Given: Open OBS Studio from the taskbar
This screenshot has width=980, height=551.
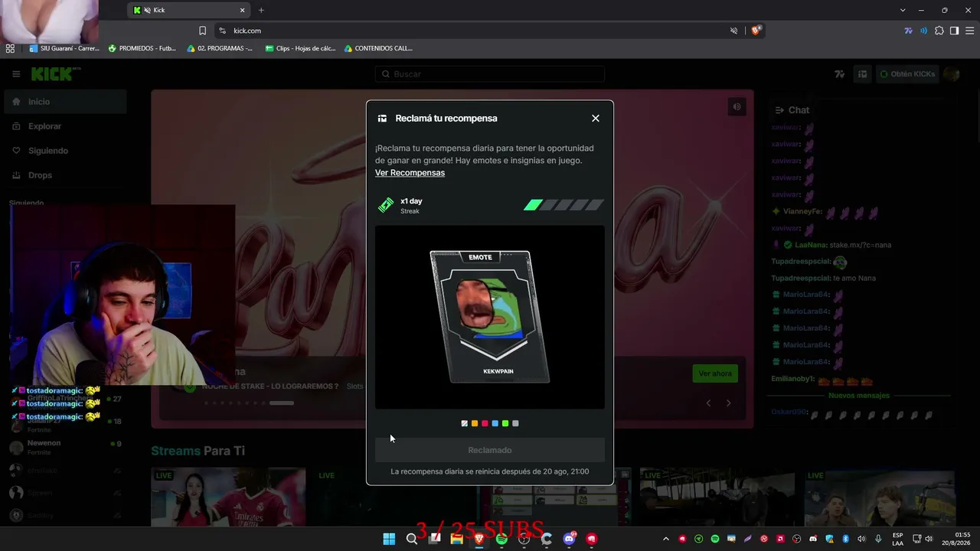Looking at the screenshot, I should tap(524, 539).
